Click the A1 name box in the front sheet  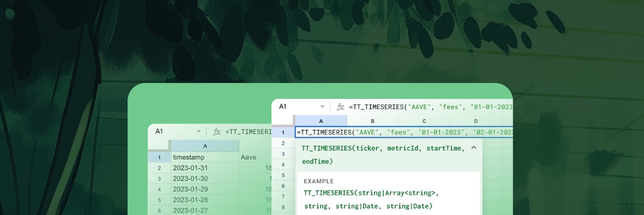[x=283, y=107]
